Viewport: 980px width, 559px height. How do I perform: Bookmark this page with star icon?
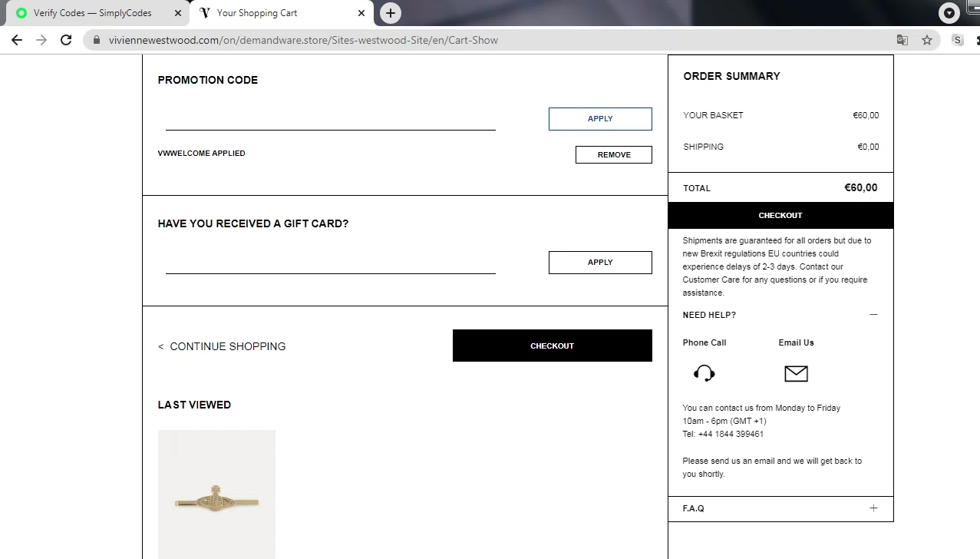point(927,40)
